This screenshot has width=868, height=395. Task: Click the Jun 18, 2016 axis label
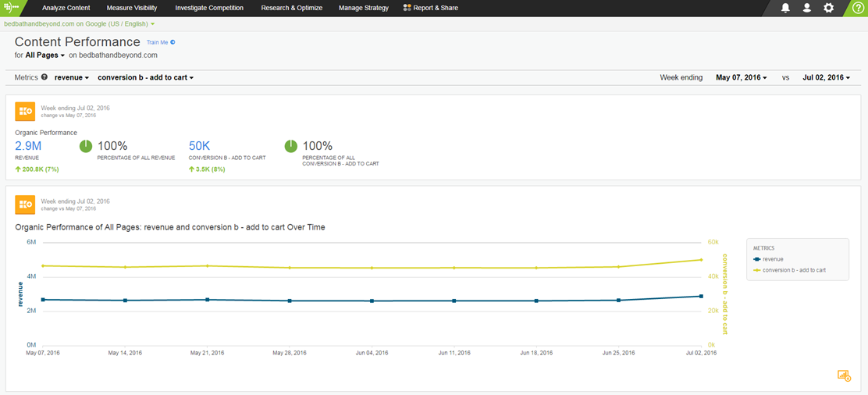(x=536, y=352)
